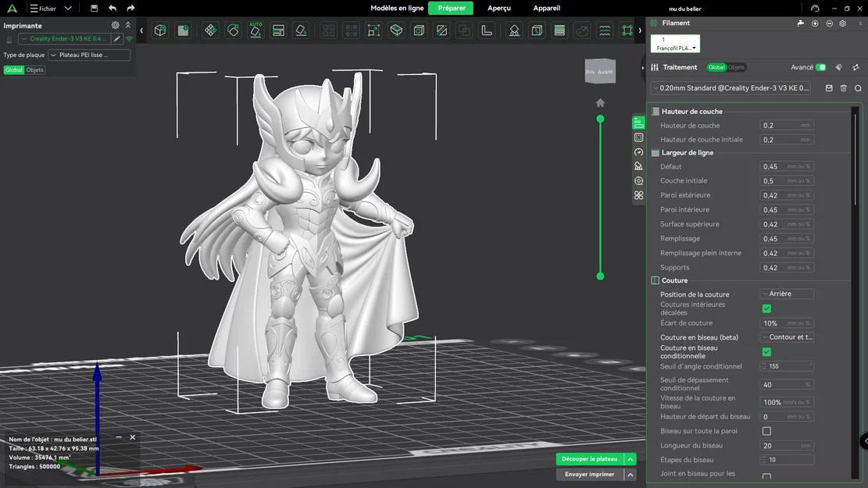Click the variable layer height icon
868x488 pixels.
pos(559,30)
